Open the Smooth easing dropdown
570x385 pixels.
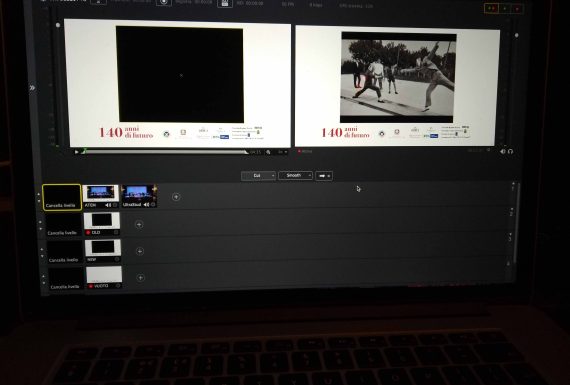(295, 176)
